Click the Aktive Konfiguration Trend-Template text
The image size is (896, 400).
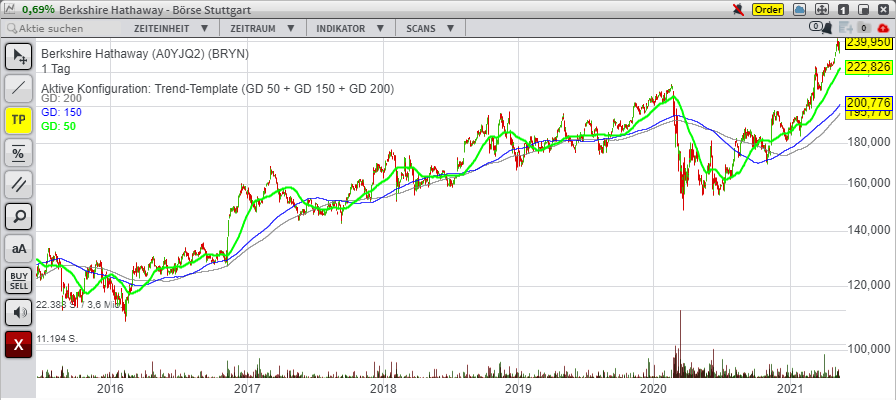tap(218, 89)
